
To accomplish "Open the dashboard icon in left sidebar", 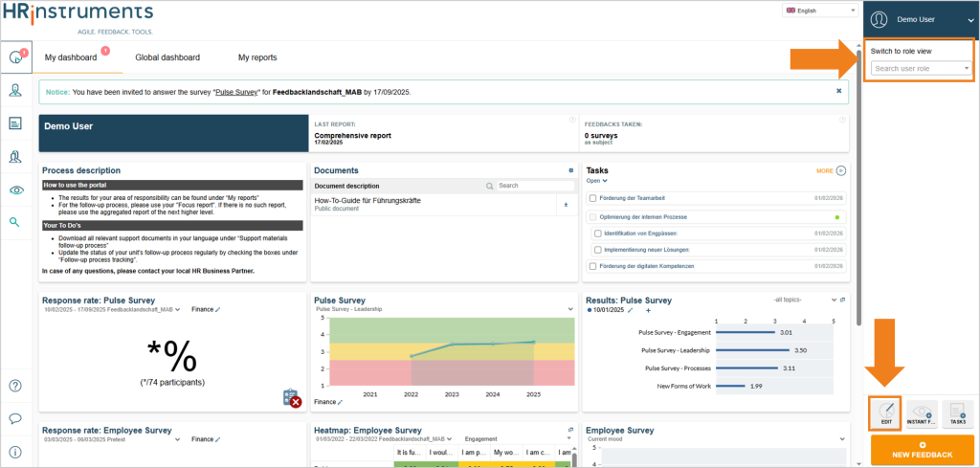I will tap(16, 57).
